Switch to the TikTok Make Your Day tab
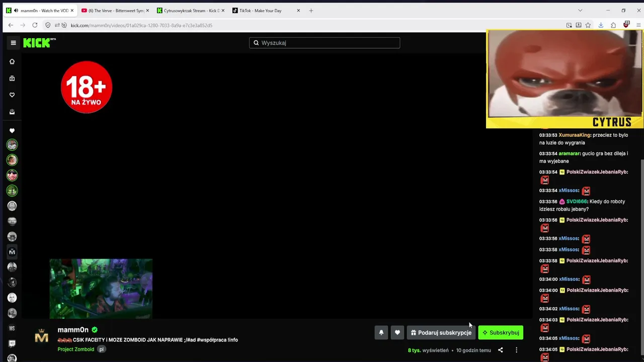The image size is (644, 362). click(x=266, y=11)
